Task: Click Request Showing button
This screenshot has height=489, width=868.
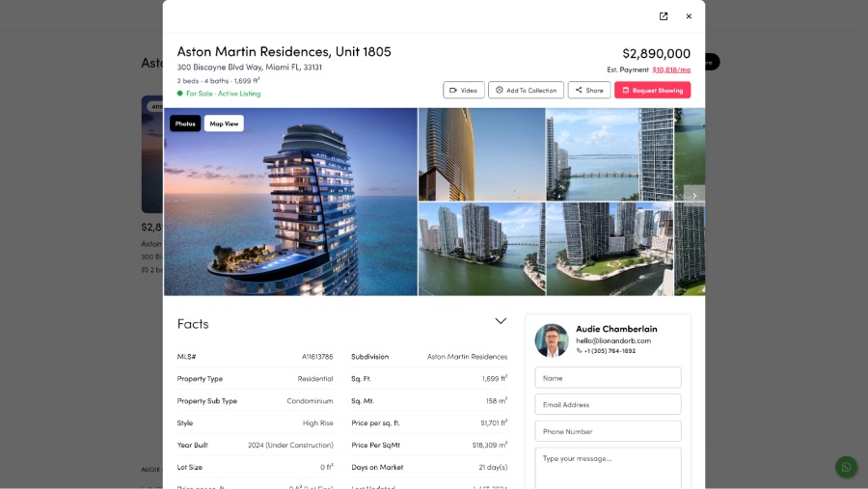Action: pos(652,90)
